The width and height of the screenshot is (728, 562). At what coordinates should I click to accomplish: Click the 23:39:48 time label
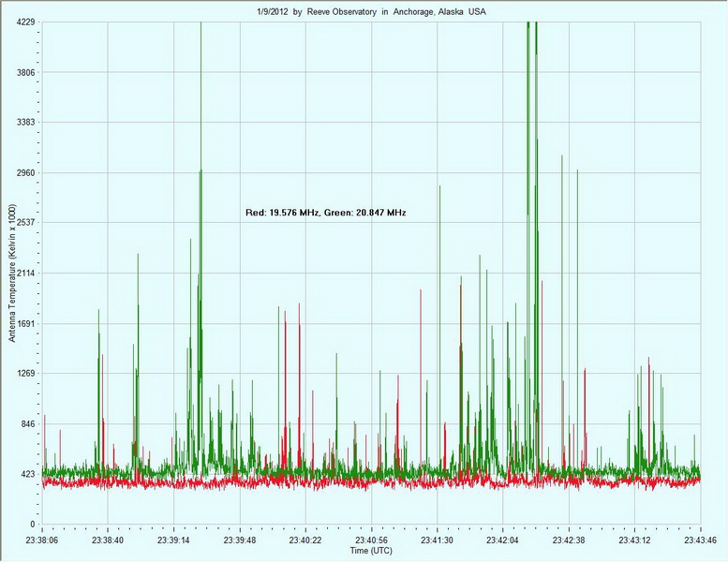pos(240,540)
